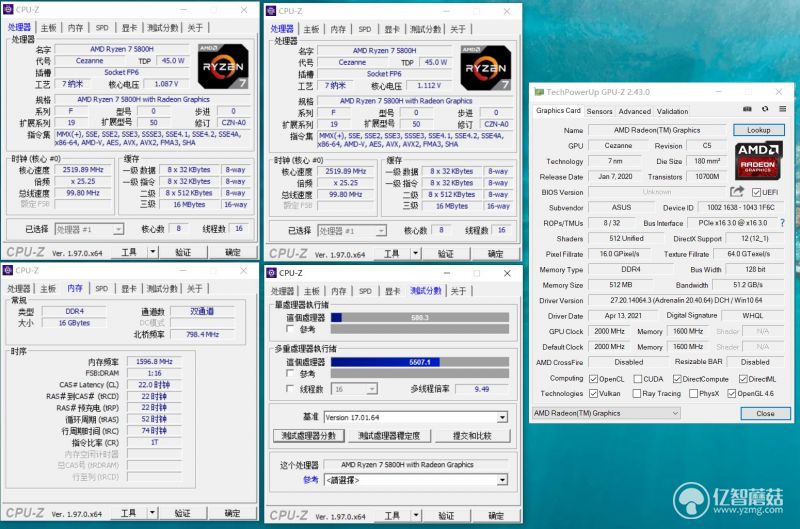Click multi-thread score bar showing 5507.1

419,362
